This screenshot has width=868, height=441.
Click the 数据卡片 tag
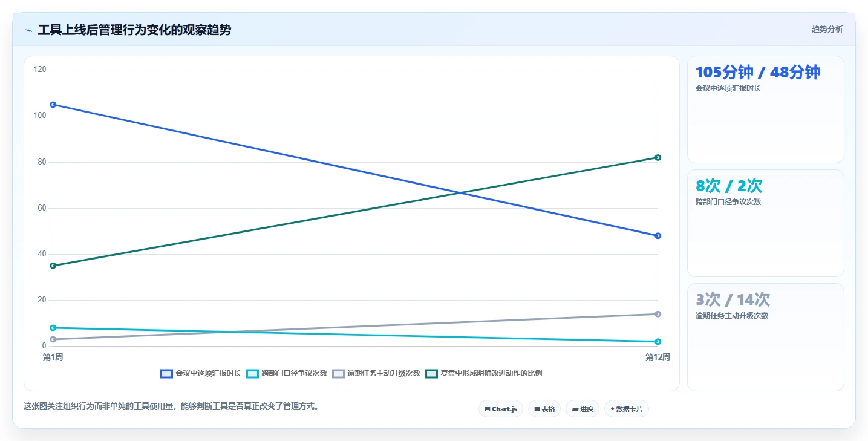627,409
